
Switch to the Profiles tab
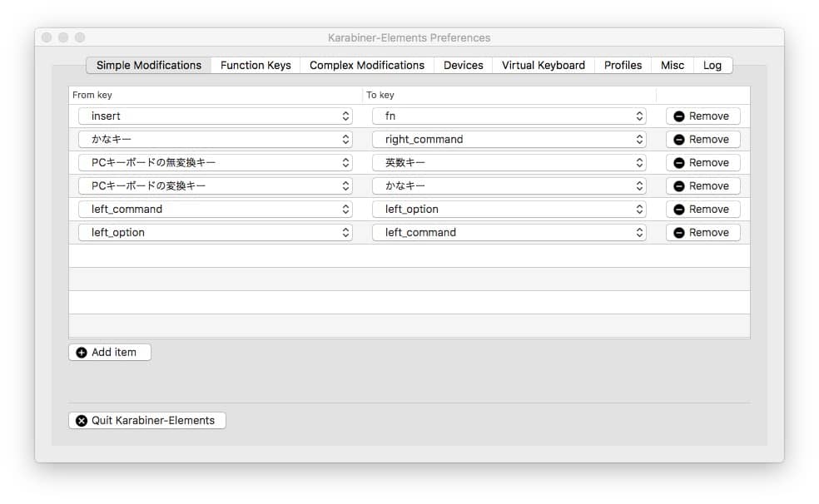pos(623,65)
